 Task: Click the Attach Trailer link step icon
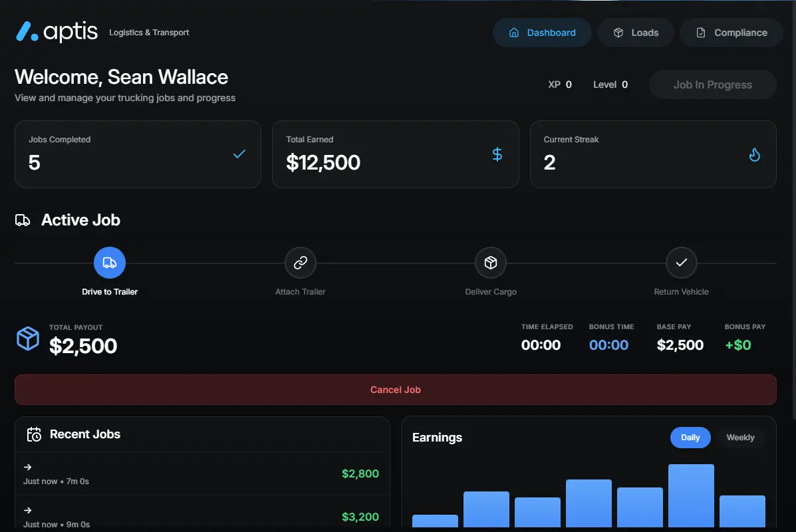click(300, 263)
